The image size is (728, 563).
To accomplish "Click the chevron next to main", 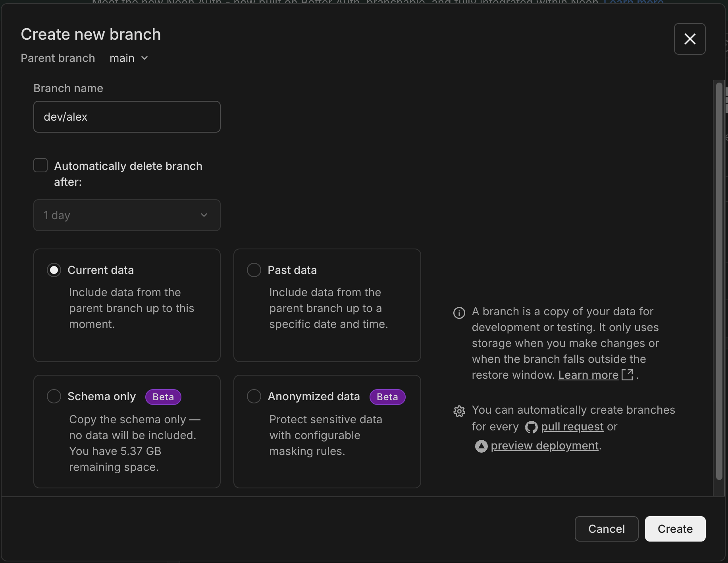I will (144, 58).
